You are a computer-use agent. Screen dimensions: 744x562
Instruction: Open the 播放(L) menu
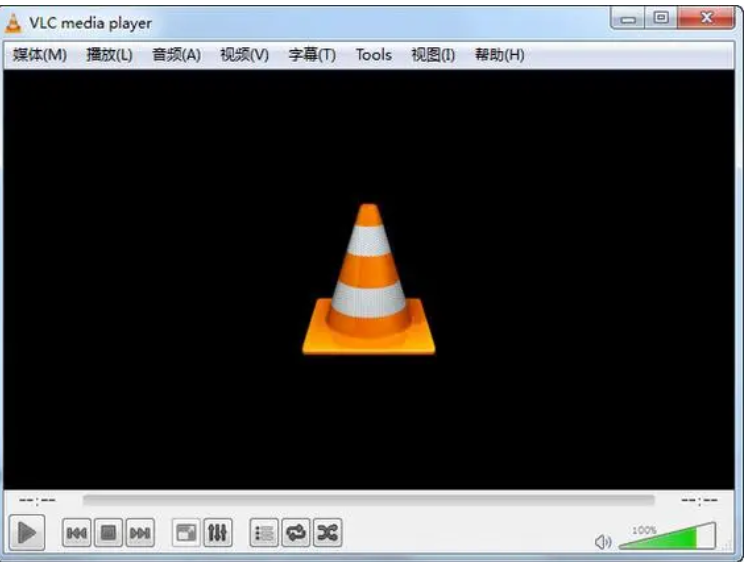pos(109,55)
